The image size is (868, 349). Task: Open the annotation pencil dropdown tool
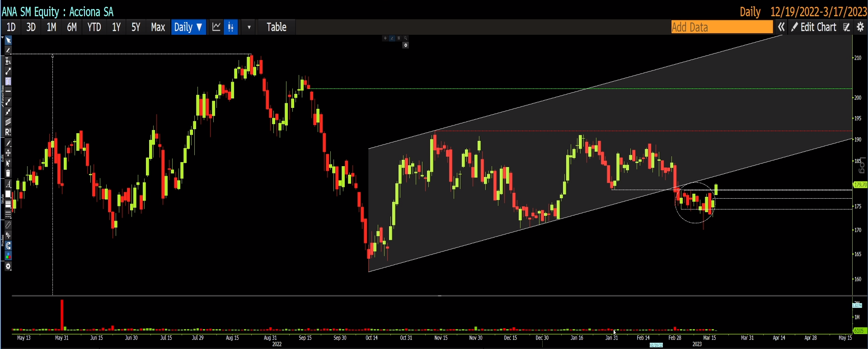(x=8, y=51)
